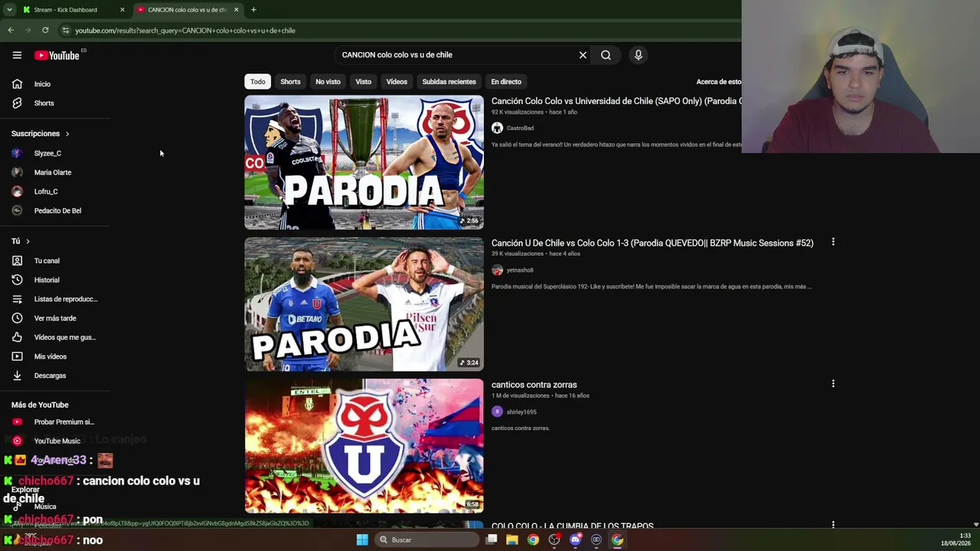The height and width of the screenshot is (551, 980).
Task: Select the Subidas recientes filter chip
Action: 449,82
